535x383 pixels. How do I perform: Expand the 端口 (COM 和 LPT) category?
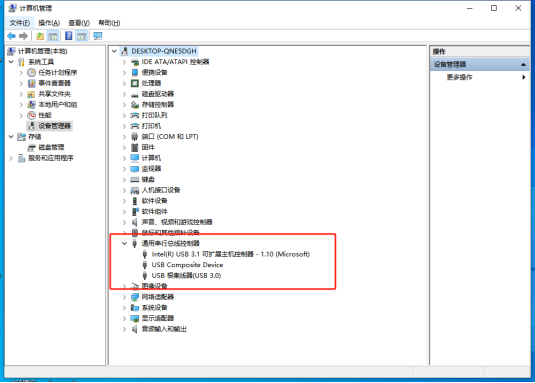124,136
